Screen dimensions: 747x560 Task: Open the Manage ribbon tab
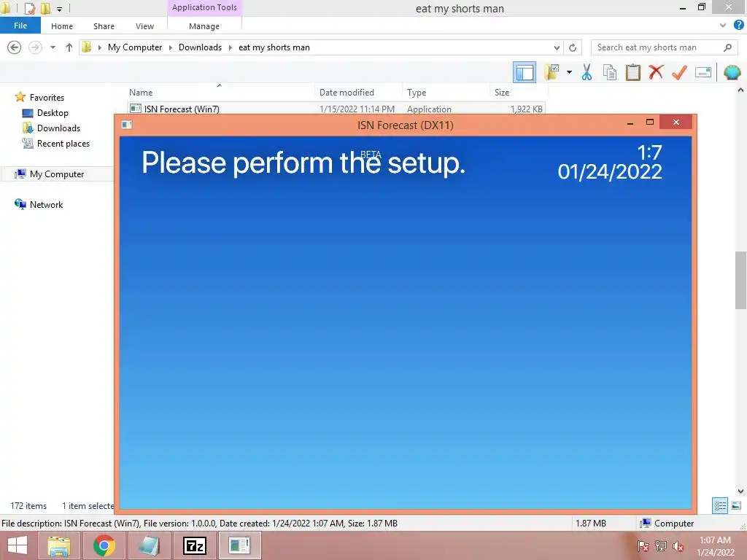click(204, 26)
